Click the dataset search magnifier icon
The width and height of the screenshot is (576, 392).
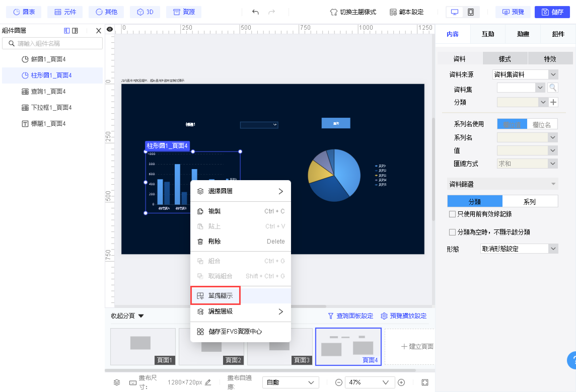click(x=553, y=88)
